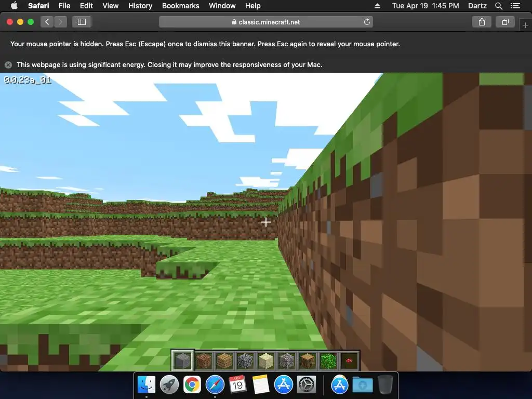Open the File menu
This screenshot has height=399, width=532.
(x=64, y=6)
